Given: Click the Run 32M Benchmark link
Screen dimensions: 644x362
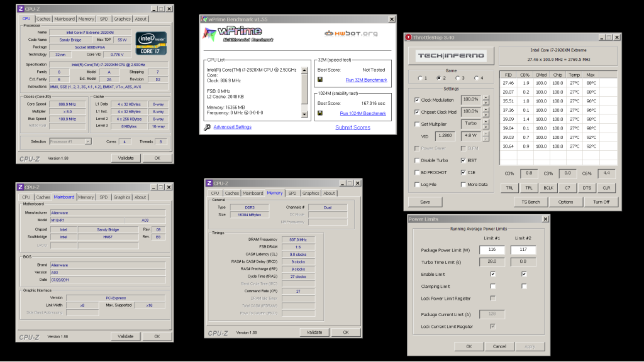Looking at the screenshot, I should 367,80.
